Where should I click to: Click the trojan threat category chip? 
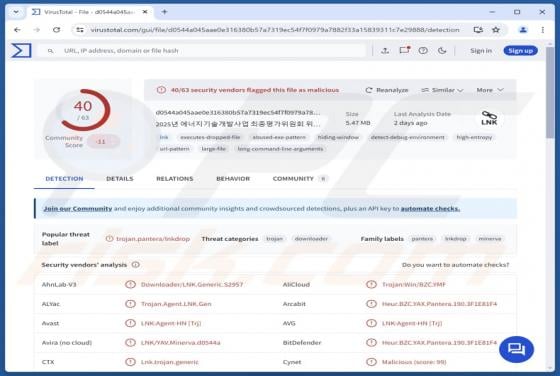274,239
